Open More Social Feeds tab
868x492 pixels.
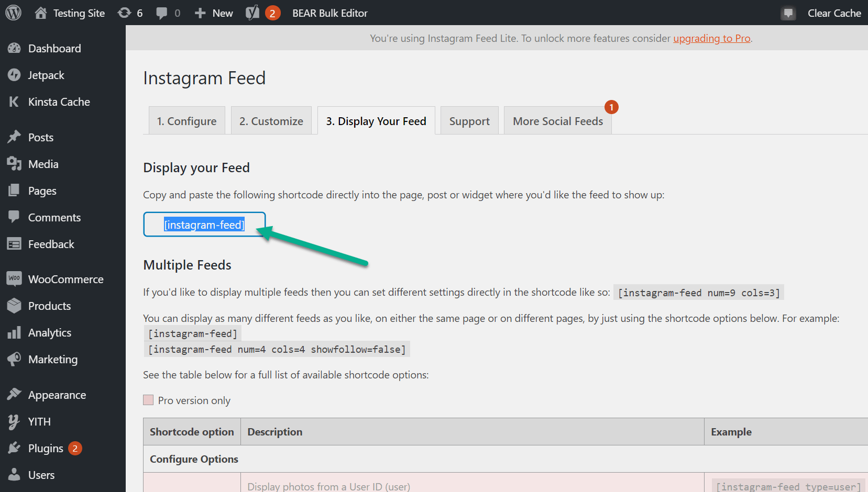(557, 120)
